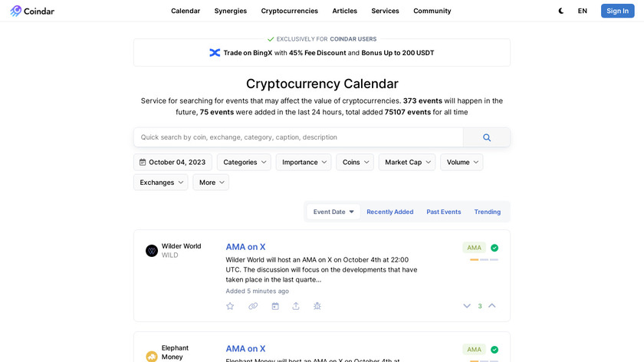
Task: Focus the quick search input field
Action: click(x=299, y=137)
